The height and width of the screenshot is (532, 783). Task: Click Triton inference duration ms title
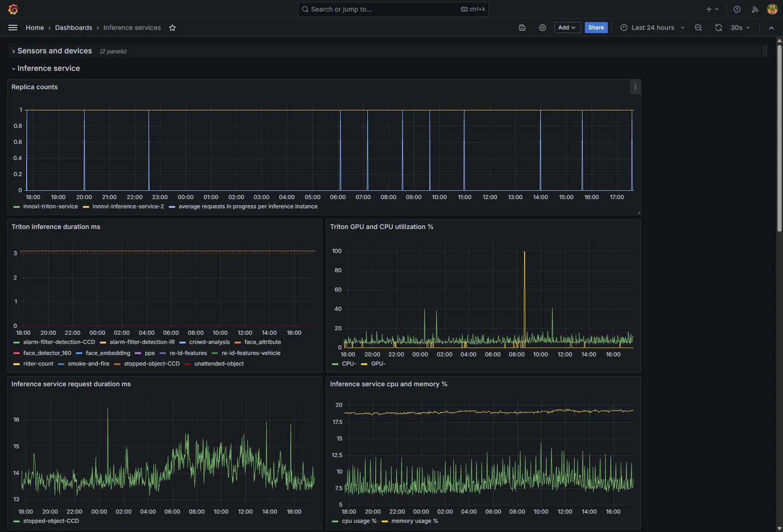pyautogui.click(x=56, y=227)
